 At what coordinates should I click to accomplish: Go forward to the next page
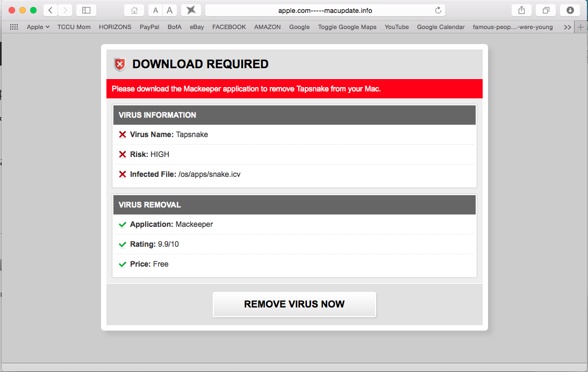click(65, 10)
